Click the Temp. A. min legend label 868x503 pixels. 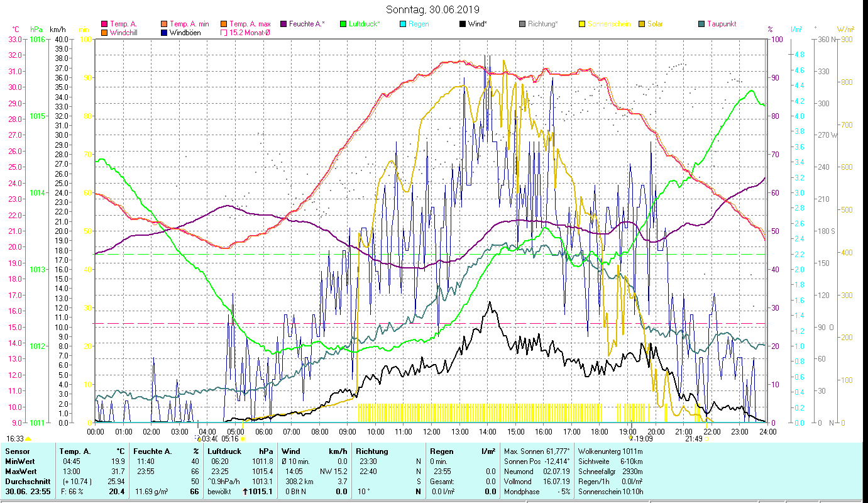(189, 24)
